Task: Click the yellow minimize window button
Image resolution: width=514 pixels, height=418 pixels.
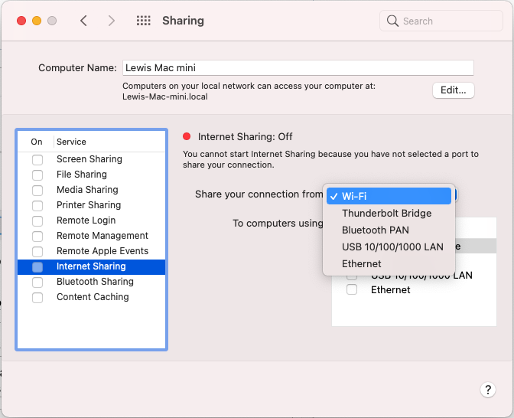Action: [37, 21]
